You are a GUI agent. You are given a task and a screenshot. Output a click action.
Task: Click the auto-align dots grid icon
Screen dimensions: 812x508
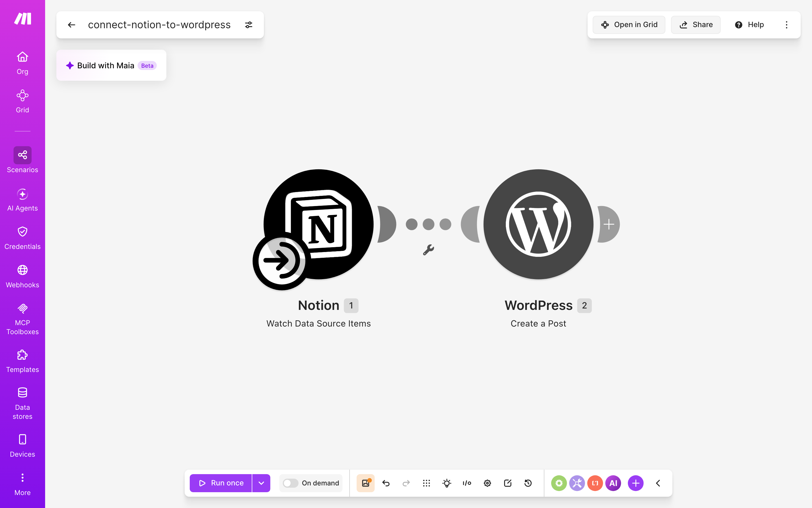(427, 483)
